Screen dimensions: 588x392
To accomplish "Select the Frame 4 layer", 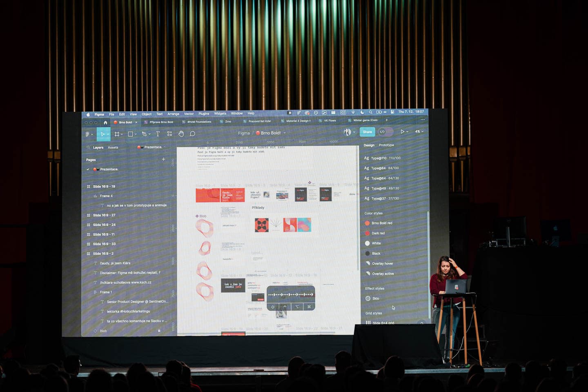I will click(106, 196).
